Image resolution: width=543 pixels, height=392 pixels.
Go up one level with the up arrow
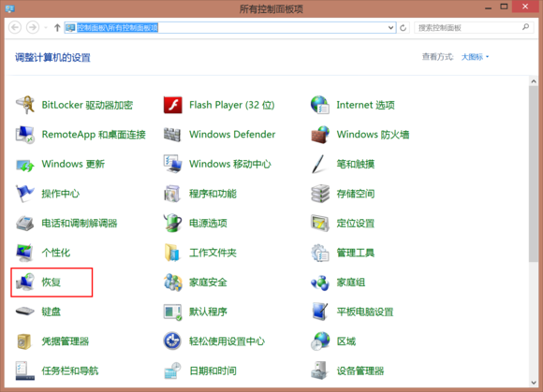coord(57,28)
